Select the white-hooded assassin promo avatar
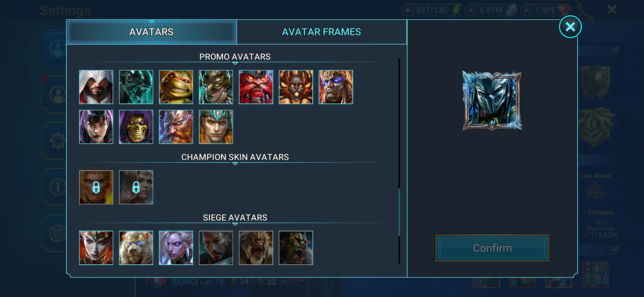 [x=96, y=87]
